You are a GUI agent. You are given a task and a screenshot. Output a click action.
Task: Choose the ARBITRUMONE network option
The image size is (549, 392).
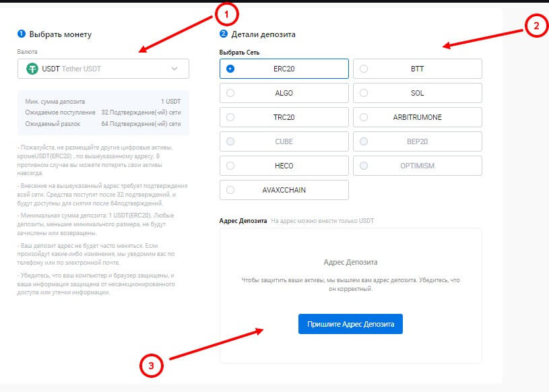[x=417, y=117]
